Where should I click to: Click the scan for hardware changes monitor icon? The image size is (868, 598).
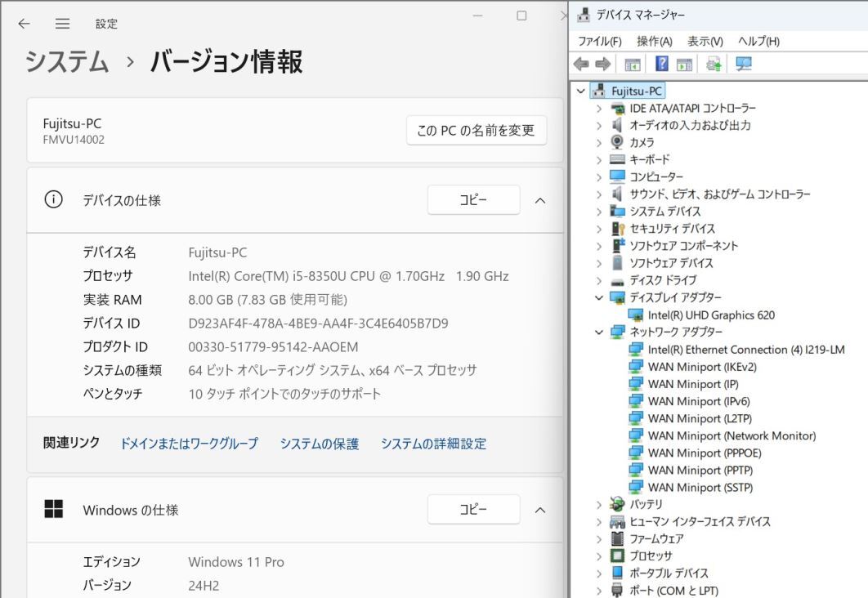click(744, 64)
